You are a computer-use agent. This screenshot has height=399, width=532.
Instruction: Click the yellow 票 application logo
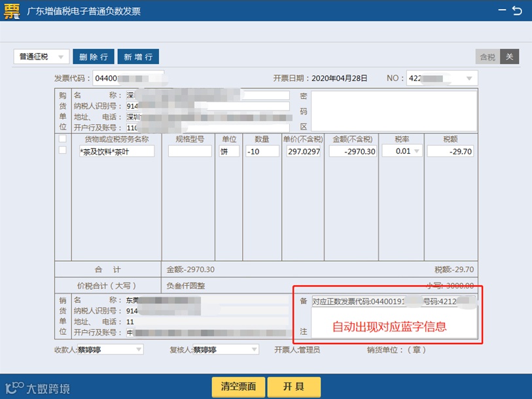12,11
